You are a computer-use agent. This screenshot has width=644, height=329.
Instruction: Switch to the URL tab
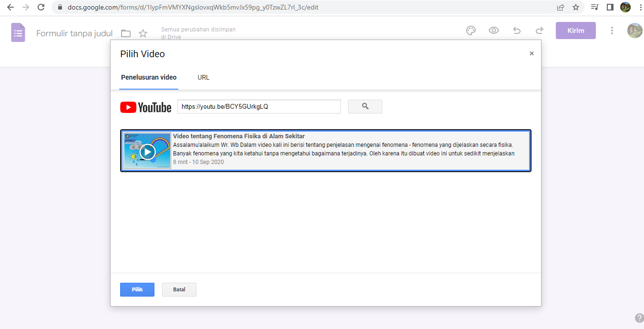pyautogui.click(x=204, y=77)
